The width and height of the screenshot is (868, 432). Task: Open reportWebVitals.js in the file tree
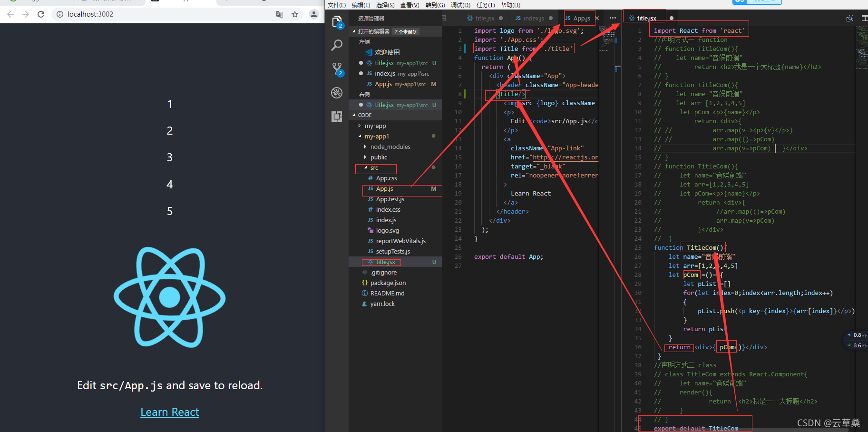pos(400,241)
